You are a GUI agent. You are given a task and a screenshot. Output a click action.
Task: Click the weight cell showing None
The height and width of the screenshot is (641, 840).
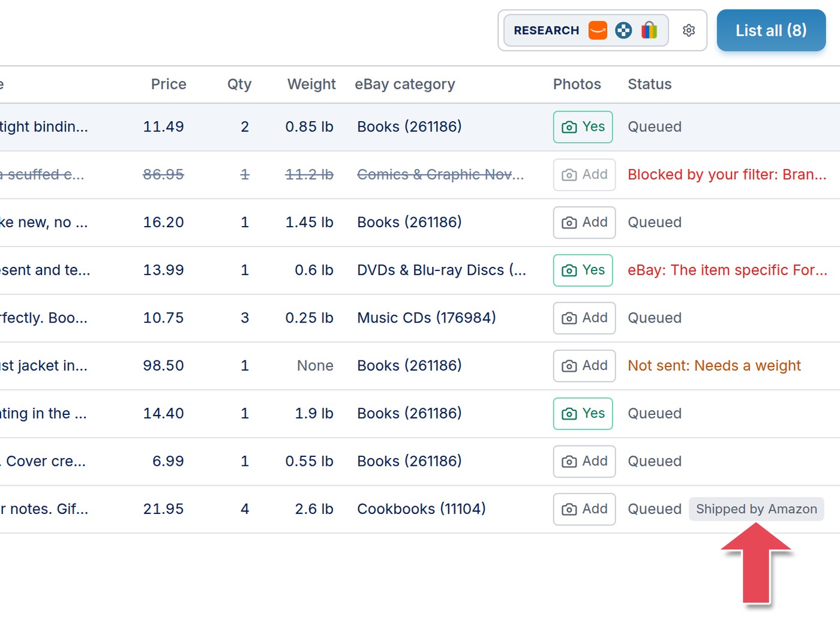pos(315,366)
